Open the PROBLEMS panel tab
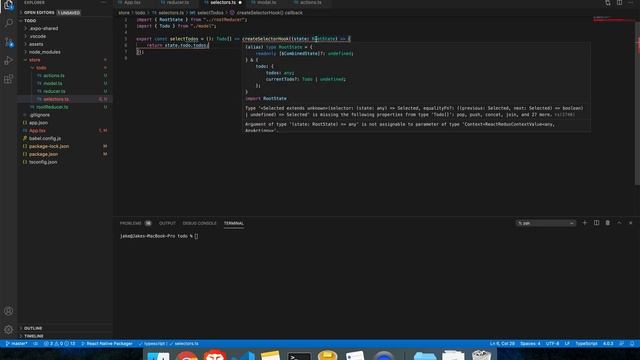This screenshot has height=360, width=640. pos(136,223)
